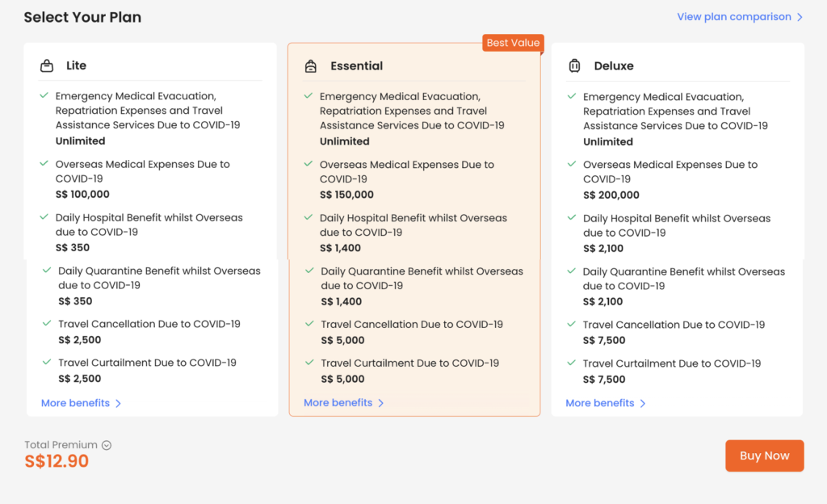
Task: Click Deluxe Travel Cancellation amount S$ 7,500
Action: pyautogui.click(x=604, y=341)
